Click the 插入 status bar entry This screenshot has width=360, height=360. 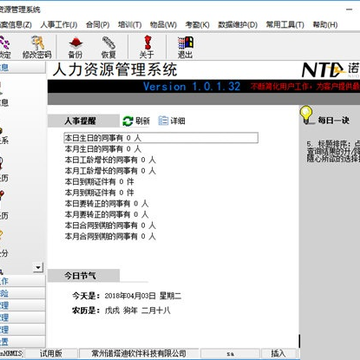point(278,353)
